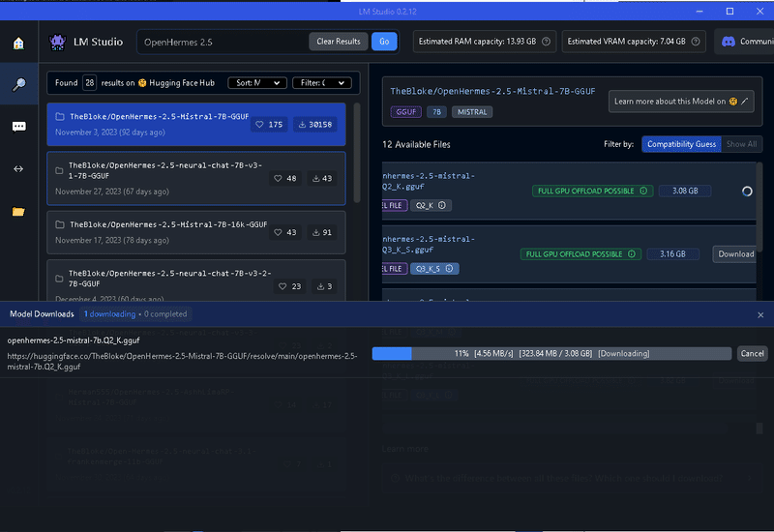Focus the OpenHermes 2.5 search field

pos(223,42)
